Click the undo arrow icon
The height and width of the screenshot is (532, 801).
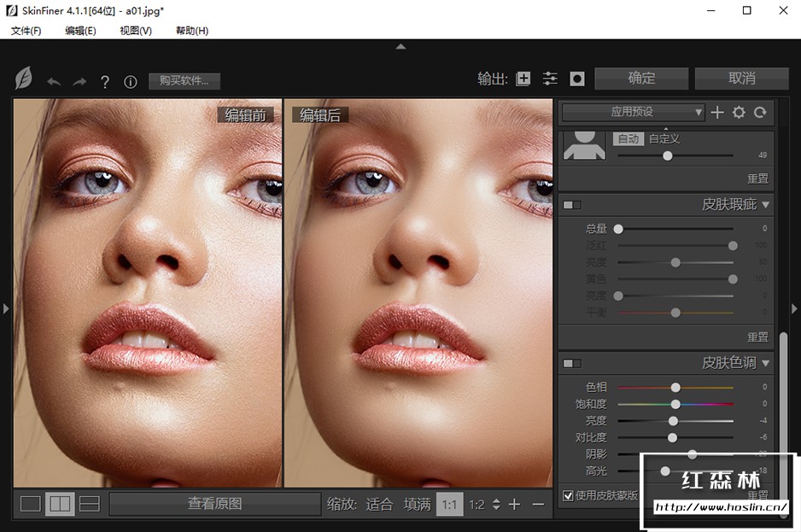click(54, 82)
